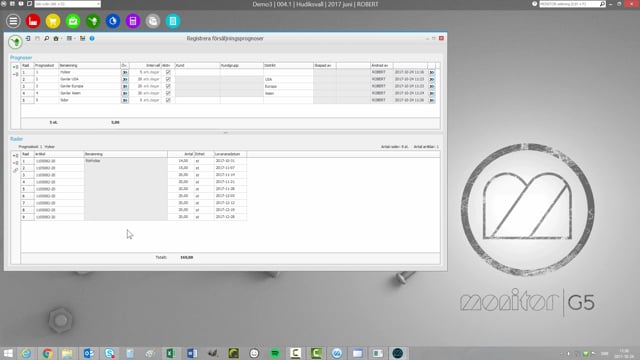The height and width of the screenshot is (360, 640).
Task: Toggle the Aktiv checkbox in the Asien row
Action: click(168, 93)
